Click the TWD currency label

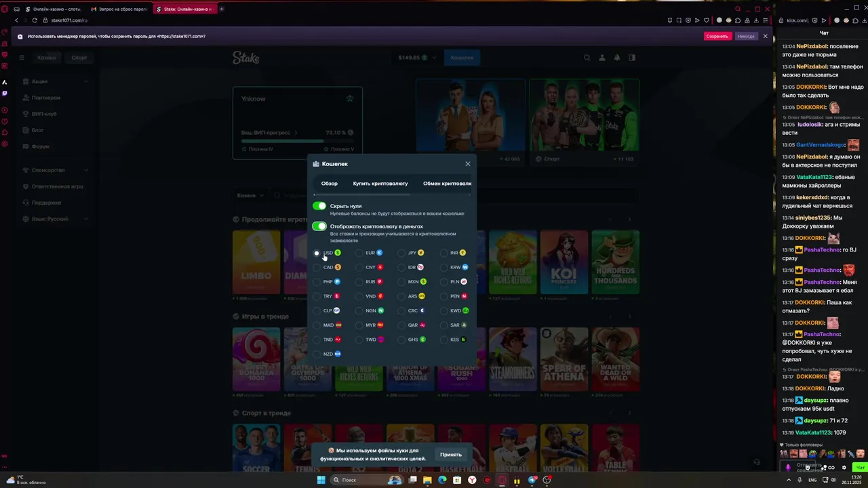(x=370, y=340)
